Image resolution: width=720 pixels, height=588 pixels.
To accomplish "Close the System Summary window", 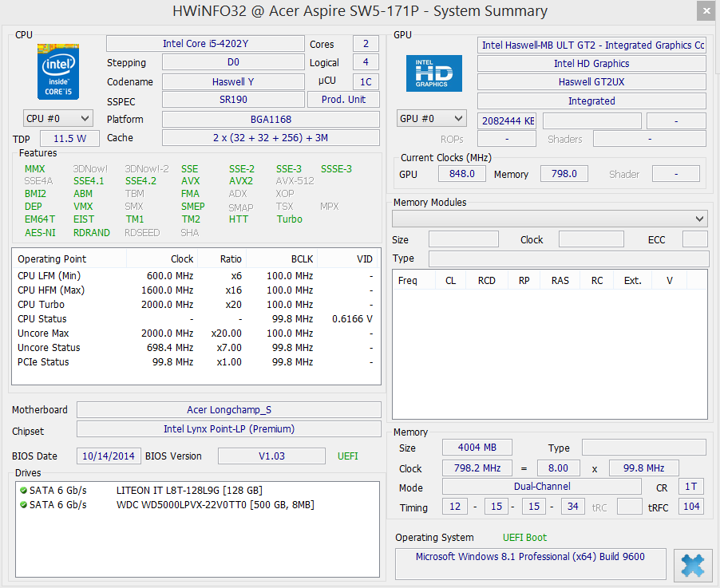I will tap(706, 11).
